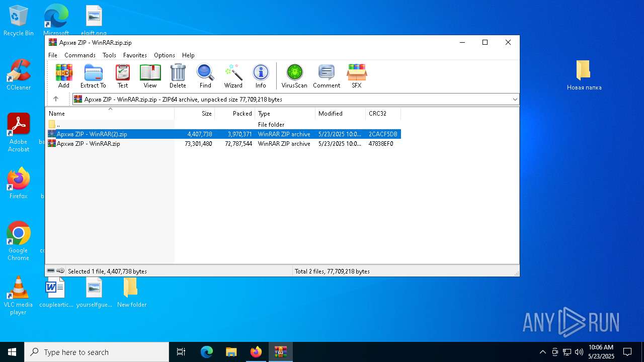This screenshot has width=644, height=362.
Task: Click the key password icon in status bar
Action: (x=60, y=271)
